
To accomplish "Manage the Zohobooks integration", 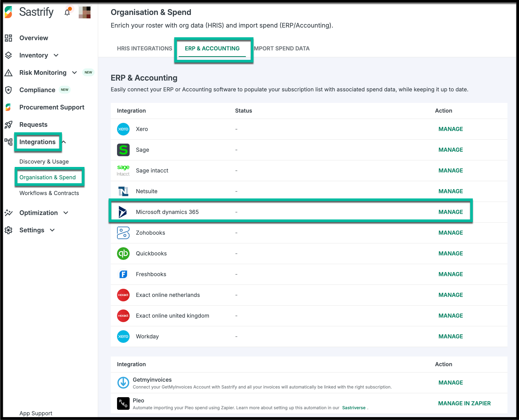I will 451,233.
